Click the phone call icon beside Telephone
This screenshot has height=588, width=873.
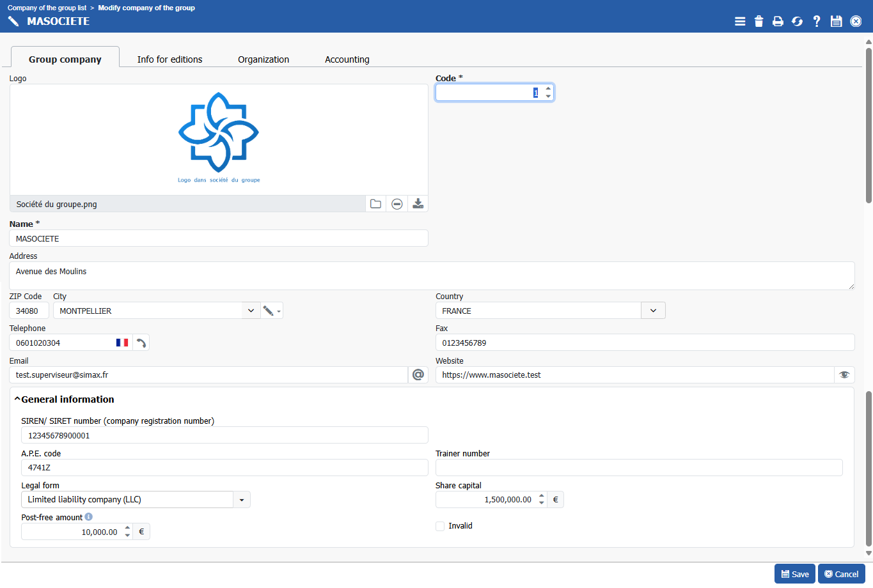tap(141, 343)
